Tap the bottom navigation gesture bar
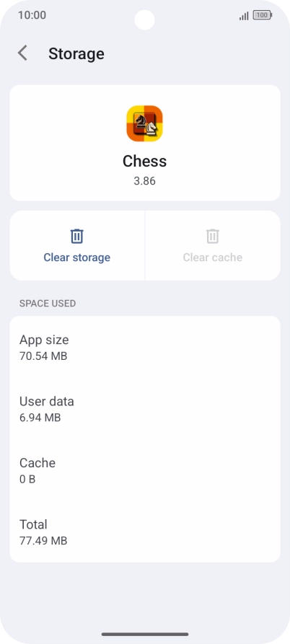Image resolution: width=290 pixels, height=644 pixels. tap(145, 634)
